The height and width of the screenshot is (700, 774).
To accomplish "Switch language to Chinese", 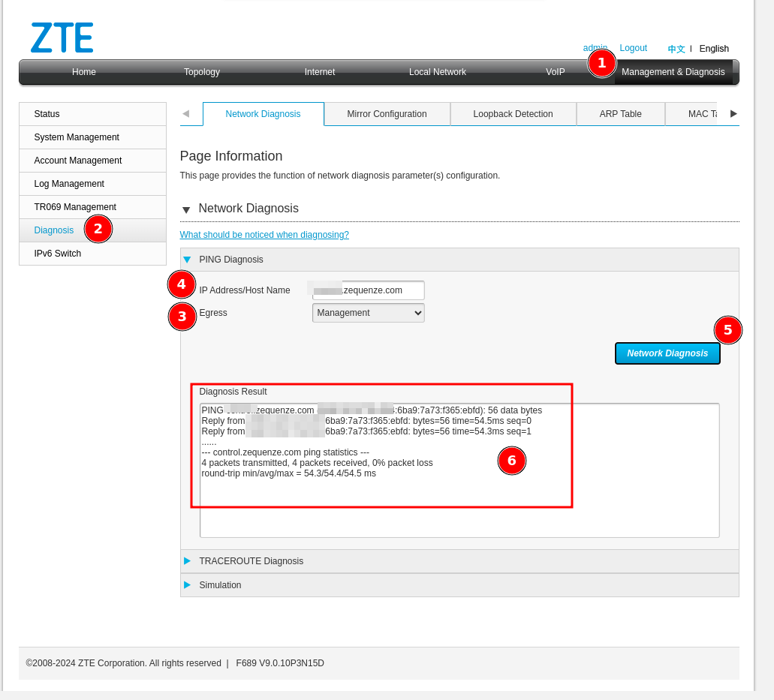I will point(676,49).
